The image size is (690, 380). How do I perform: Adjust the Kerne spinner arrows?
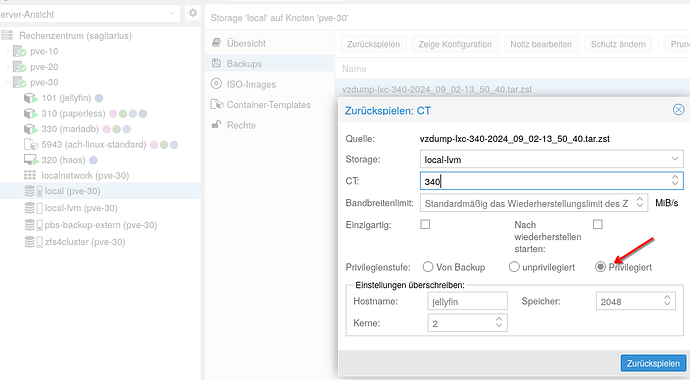(x=499, y=322)
